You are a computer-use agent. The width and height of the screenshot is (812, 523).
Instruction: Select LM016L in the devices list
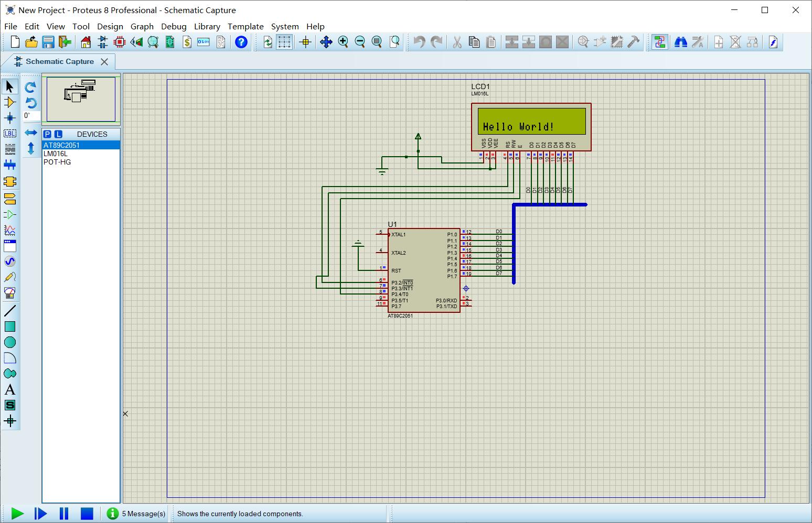81,154
